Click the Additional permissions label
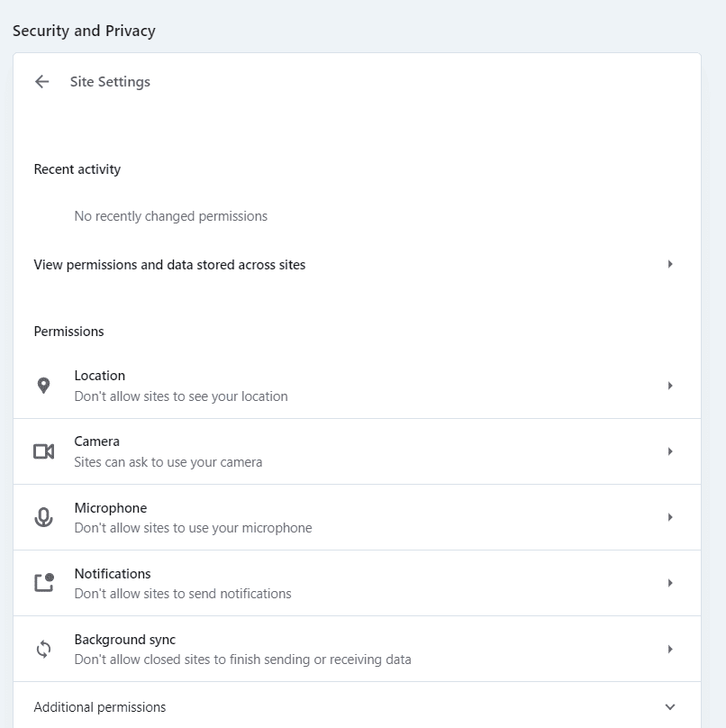The height and width of the screenshot is (728, 726). pyautogui.click(x=100, y=707)
